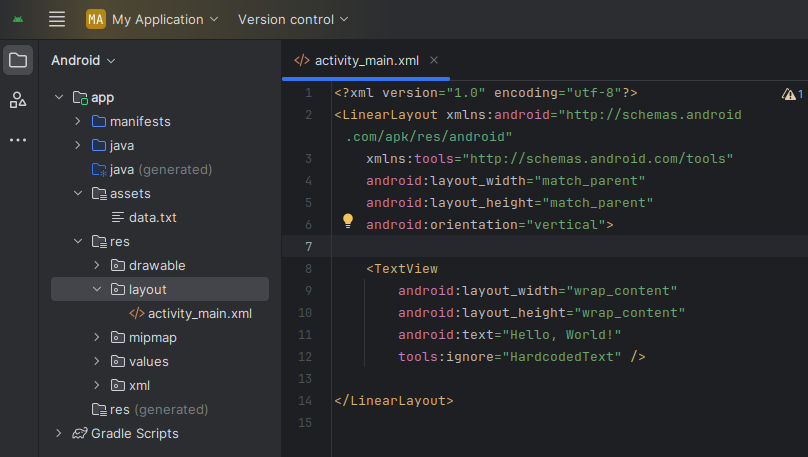
Task: Expand the xml folder chevron
Action: 97,385
